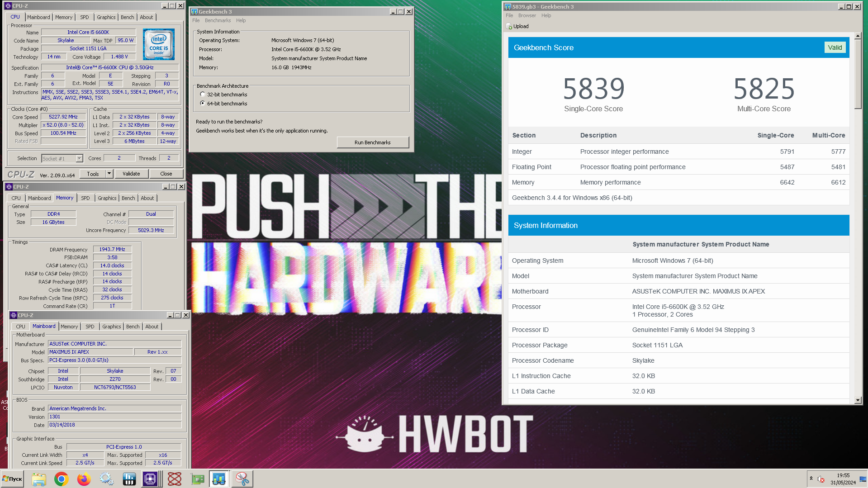
Task: Open Bench tab in the Mainboard CPU-Z window
Action: 133,327
